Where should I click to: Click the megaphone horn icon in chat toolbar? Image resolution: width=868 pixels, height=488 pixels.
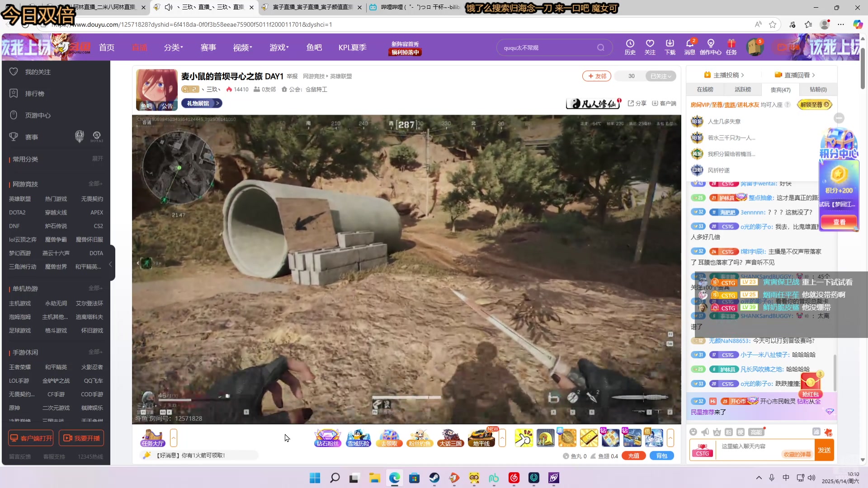point(705,432)
